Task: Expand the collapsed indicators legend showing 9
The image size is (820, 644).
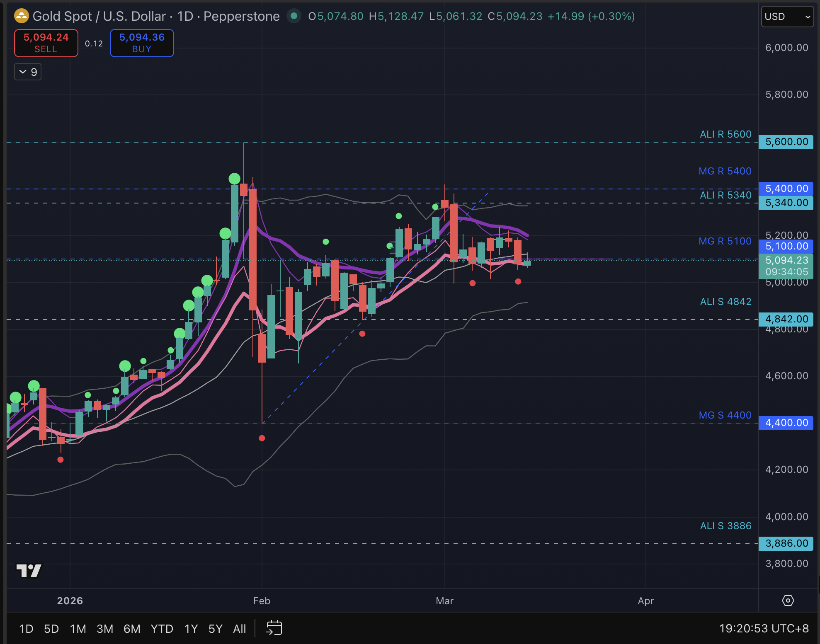Action: (28, 72)
